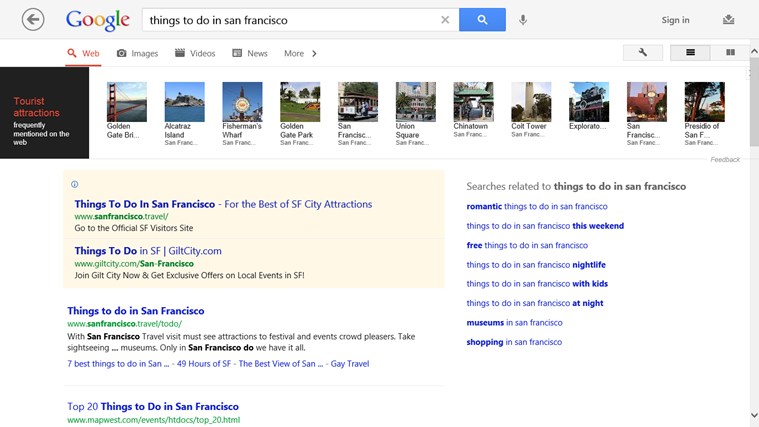Search 'romantic things to do in san francisco'

click(x=537, y=206)
